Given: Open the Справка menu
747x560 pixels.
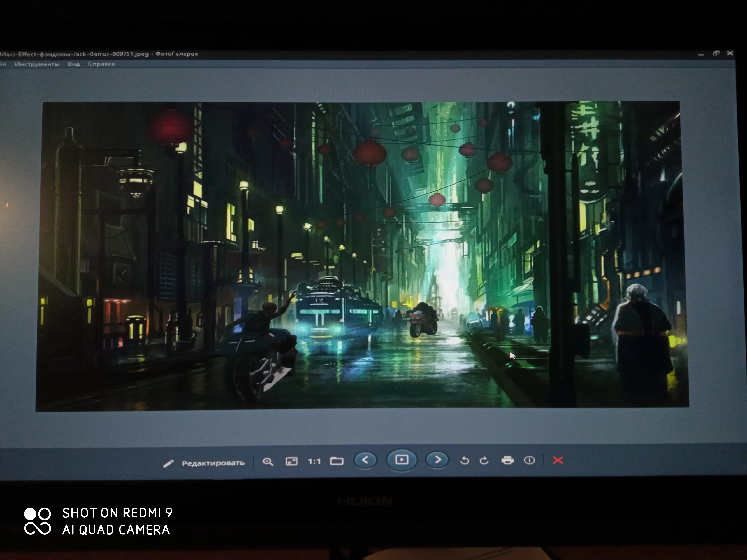Looking at the screenshot, I should pos(101,64).
